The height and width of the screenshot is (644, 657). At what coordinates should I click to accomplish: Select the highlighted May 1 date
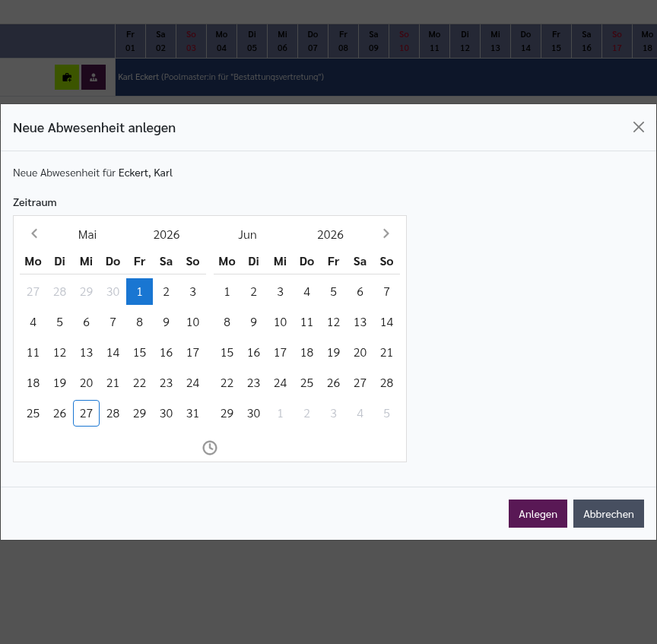(x=139, y=292)
